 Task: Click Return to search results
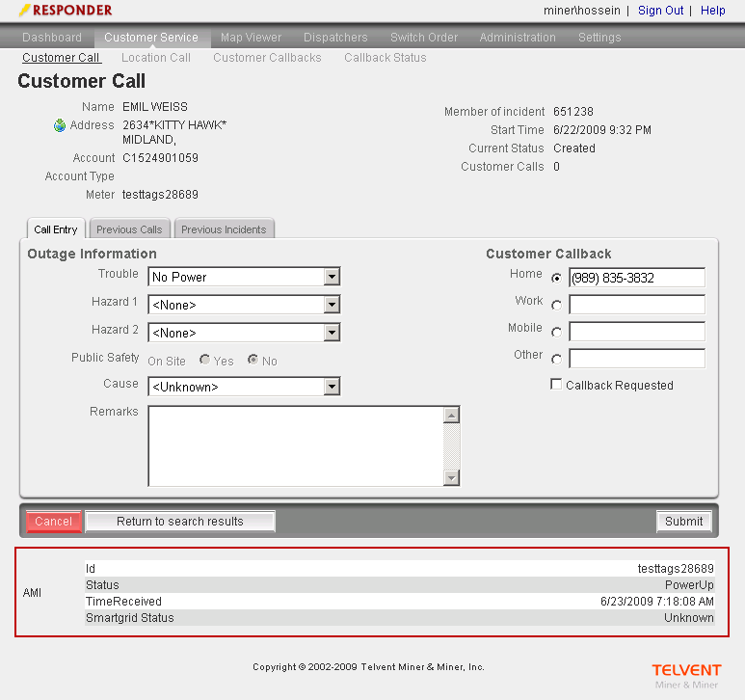(180, 522)
